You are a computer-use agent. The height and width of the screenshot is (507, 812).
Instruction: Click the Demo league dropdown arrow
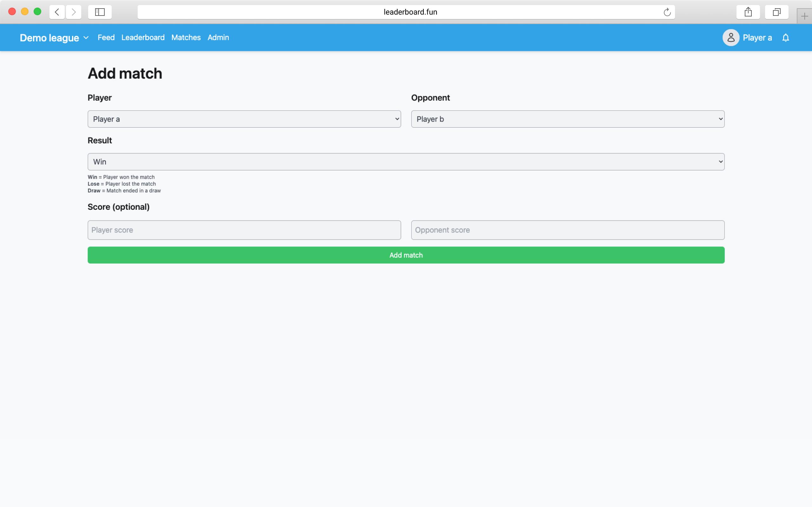(x=86, y=37)
